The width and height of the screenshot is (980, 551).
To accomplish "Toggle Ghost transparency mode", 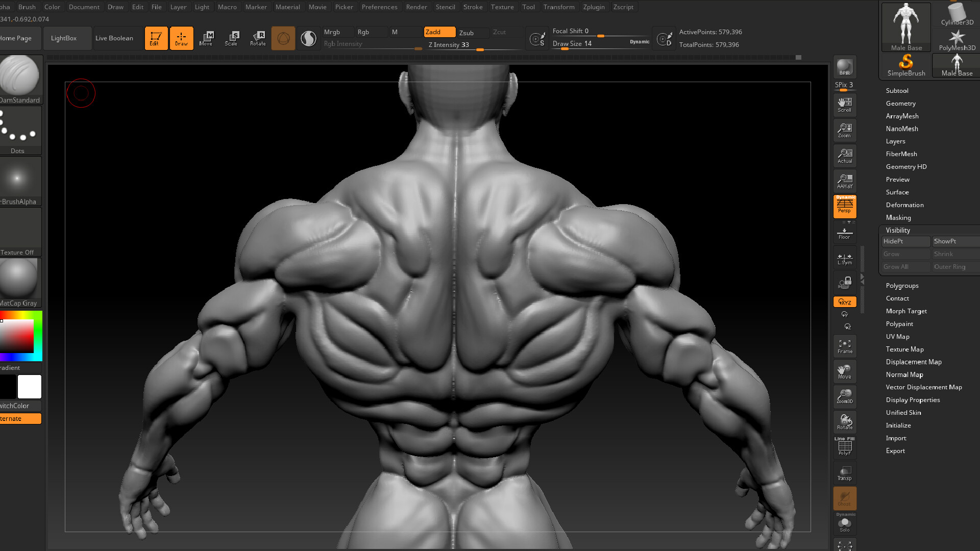I will (x=844, y=498).
